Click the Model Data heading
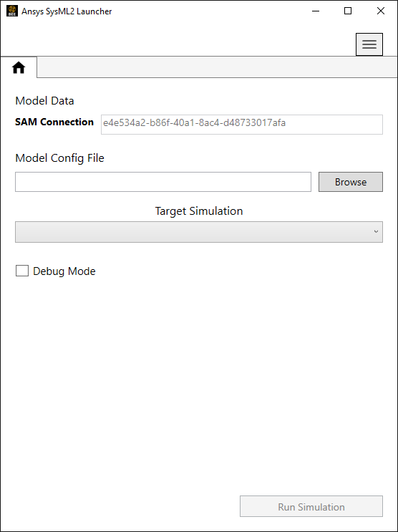This screenshot has height=532, width=398. click(45, 101)
